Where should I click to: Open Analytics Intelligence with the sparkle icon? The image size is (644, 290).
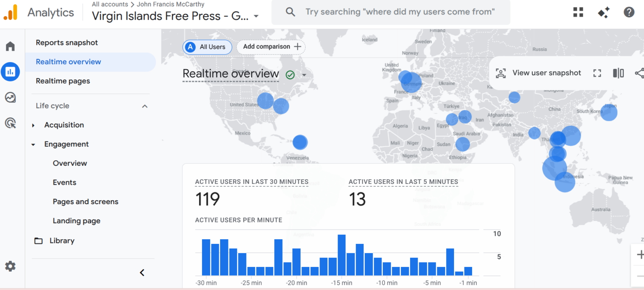[603, 13]
